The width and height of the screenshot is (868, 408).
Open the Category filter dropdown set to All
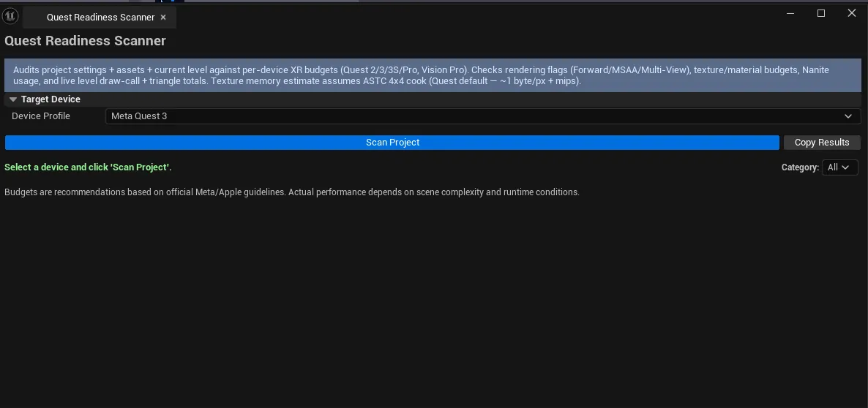pyautogui.click(x=839, y=167)
